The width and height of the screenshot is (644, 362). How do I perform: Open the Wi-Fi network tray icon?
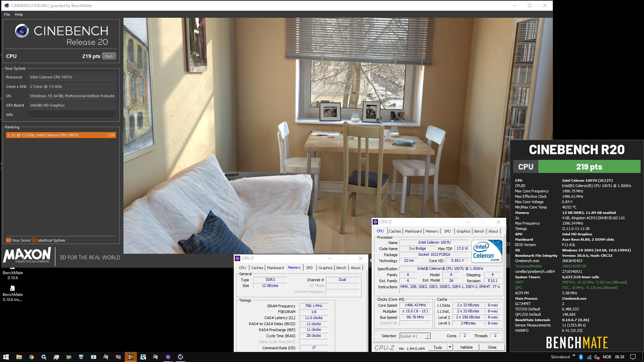[x=589, y=357]
